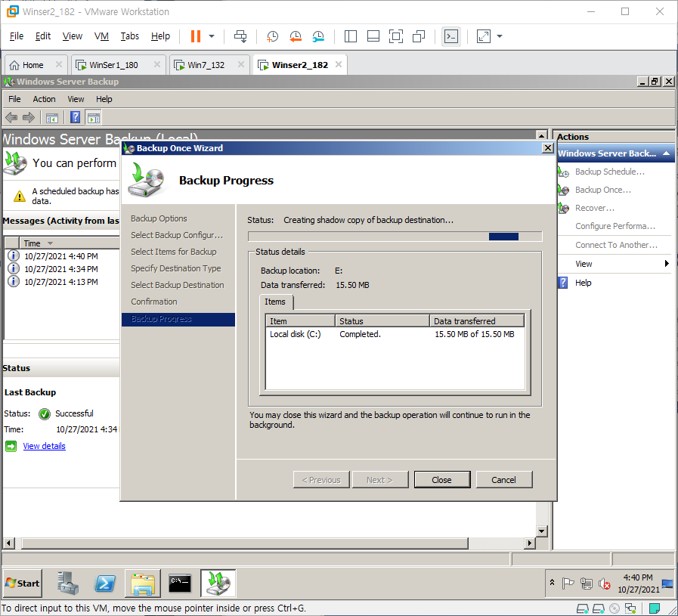The height and width of the screenshot is (616, 678).
Task: Click Connect To Another in Actions pane
Action: (x=616, y=245)
